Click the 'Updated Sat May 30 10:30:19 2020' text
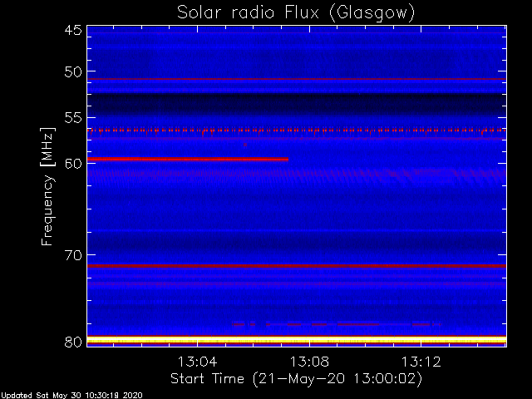This screenshot has width=532, height=399. point(71,396)
